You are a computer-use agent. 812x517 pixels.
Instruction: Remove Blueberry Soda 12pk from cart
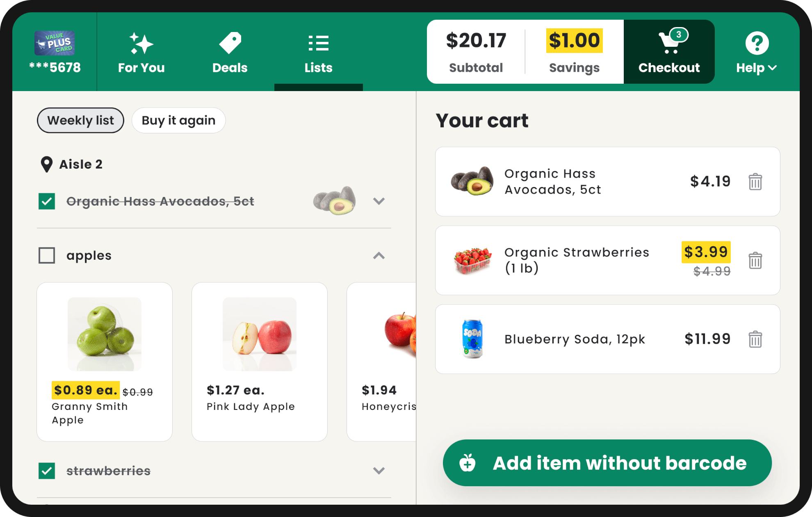(755, 339)
